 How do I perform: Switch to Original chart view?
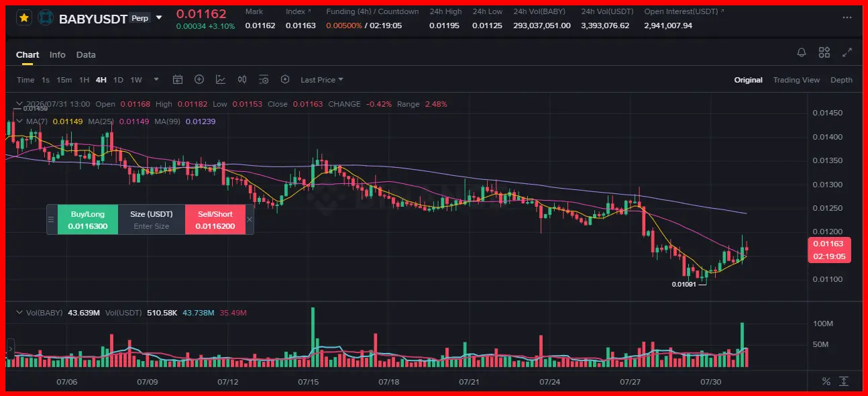pyautogui.click(x=748, y=80)
